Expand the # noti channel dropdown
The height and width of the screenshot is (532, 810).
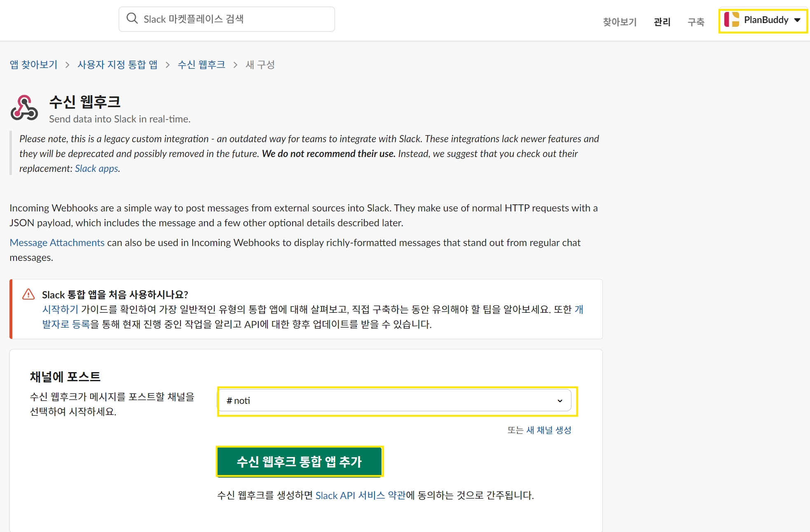(x=394, y=401)
